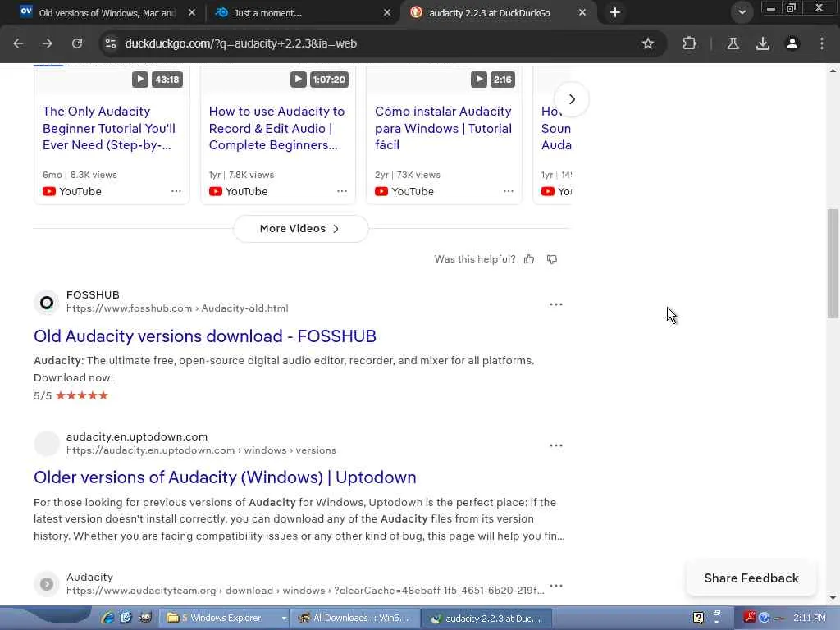Open options for the 8.3K views video

(x=176, y=191)
